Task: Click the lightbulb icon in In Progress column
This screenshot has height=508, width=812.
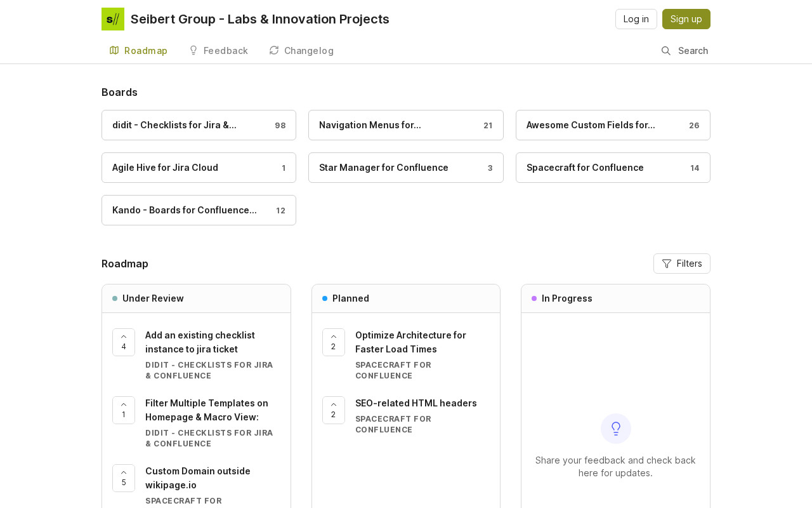Action: tap(616, 429)
